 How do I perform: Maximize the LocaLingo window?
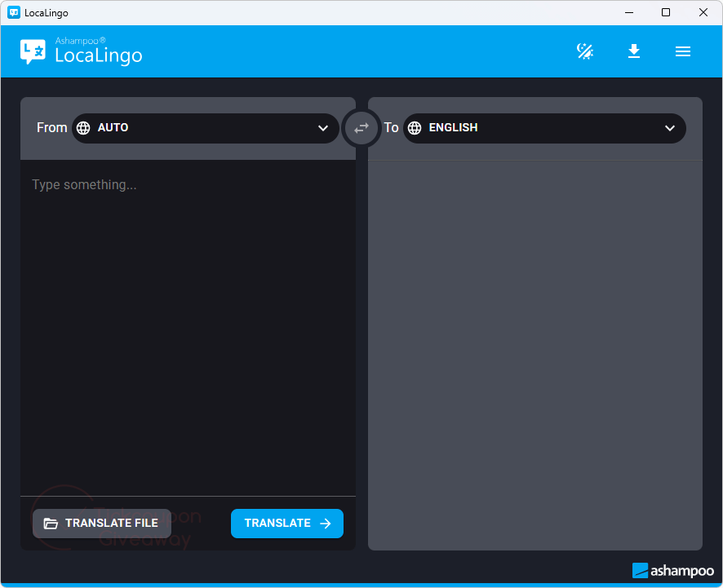[x=666, y=12]
